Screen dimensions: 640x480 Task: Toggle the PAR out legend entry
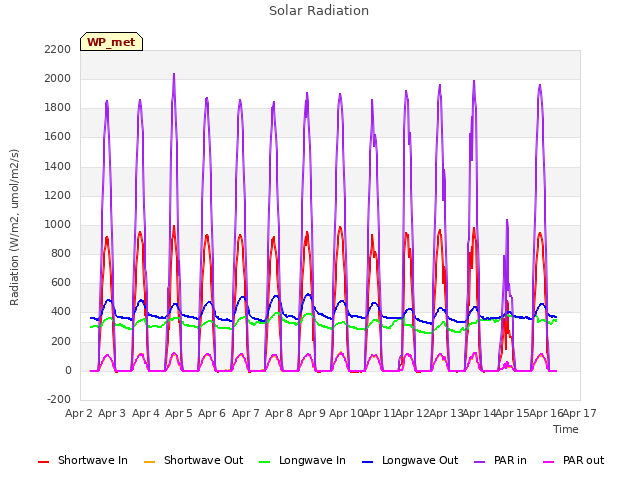click(573, 460)
